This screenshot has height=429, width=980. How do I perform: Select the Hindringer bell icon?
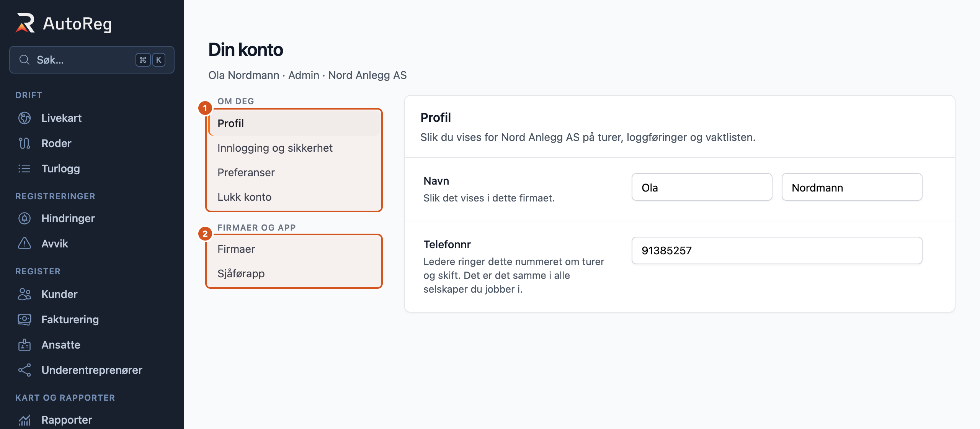[x=24, y=218]
